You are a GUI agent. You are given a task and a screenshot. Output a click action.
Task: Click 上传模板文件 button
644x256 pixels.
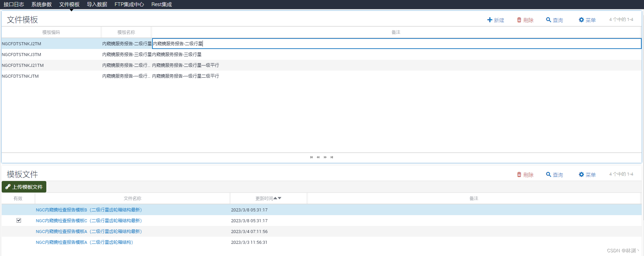point(24,187)
